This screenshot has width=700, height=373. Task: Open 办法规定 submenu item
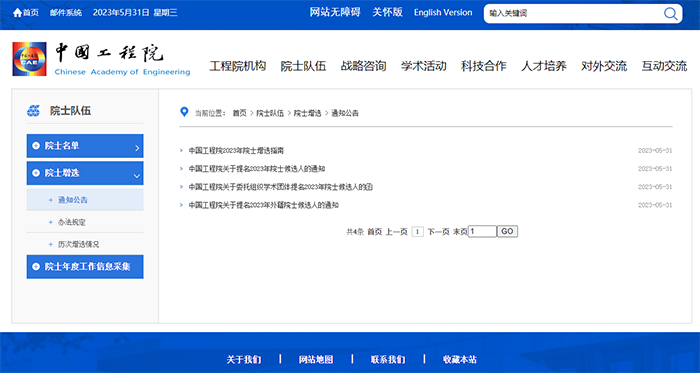(72, 222)
